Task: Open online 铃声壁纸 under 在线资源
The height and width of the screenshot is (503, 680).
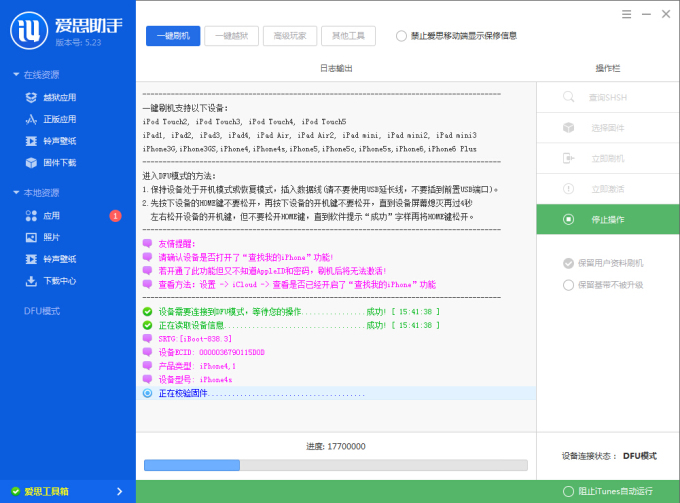Action: click(x=58, y=141)
